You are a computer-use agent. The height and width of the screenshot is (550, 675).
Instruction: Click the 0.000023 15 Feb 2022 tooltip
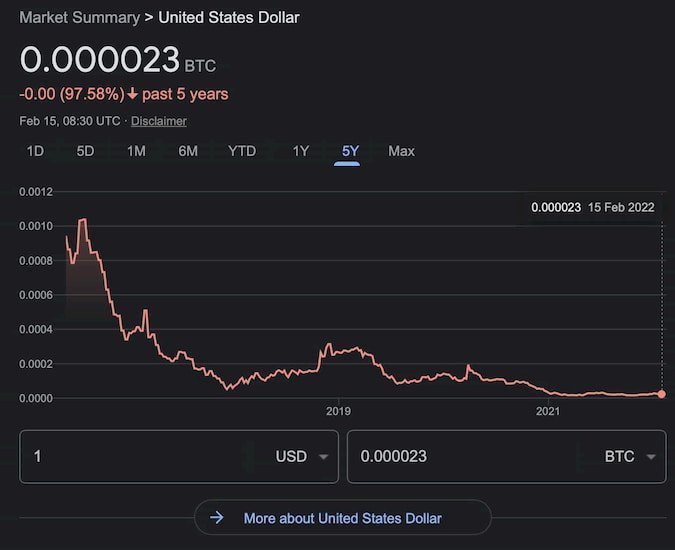click(592, 207)
